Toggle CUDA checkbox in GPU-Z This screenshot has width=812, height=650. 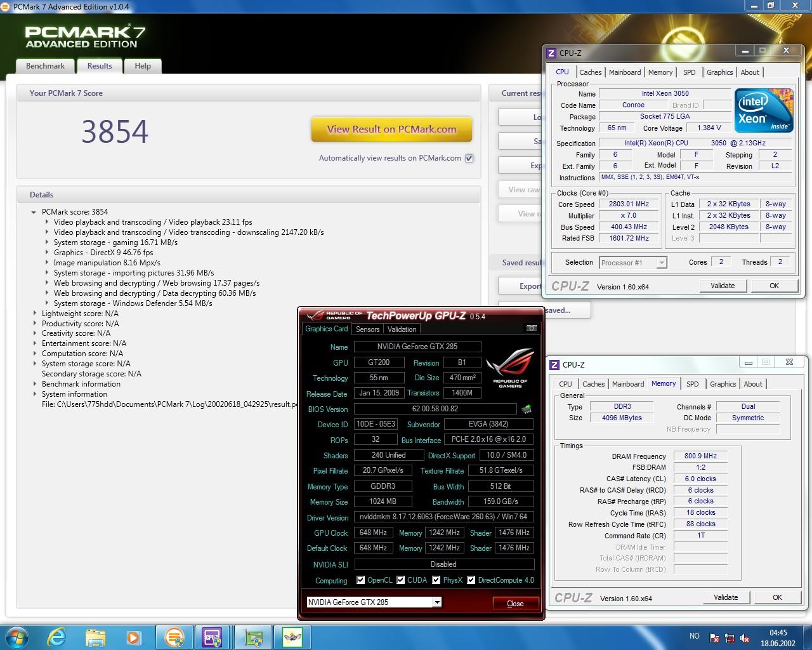pos(401,580)
